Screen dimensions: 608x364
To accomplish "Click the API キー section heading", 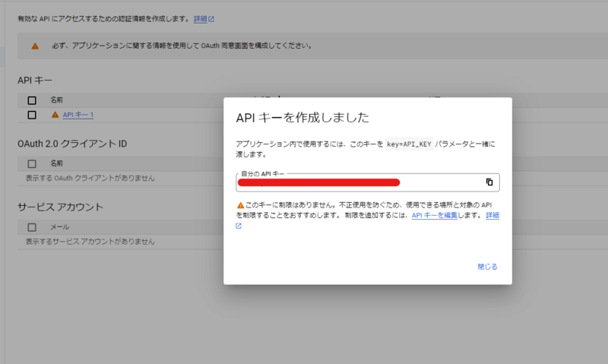I will point(34,81).
